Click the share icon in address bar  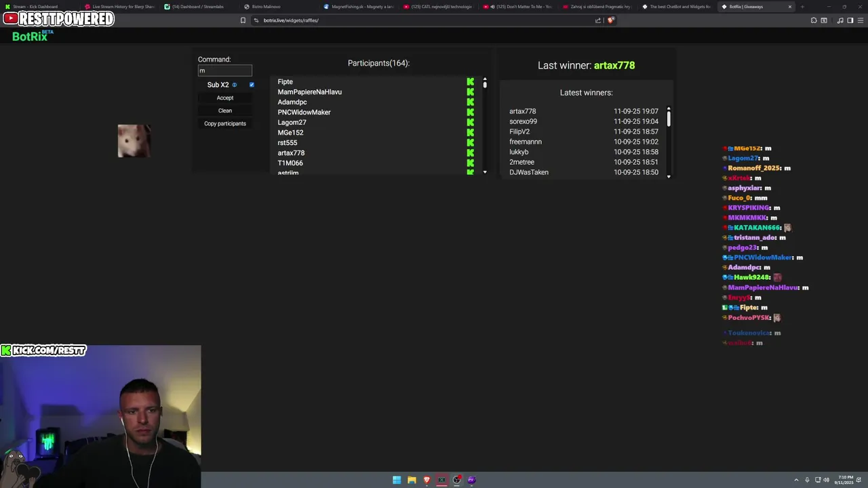point(598,20)
